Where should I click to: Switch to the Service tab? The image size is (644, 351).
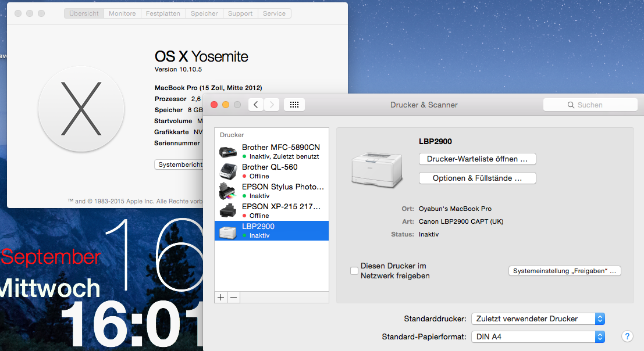(x=275, y=13)
